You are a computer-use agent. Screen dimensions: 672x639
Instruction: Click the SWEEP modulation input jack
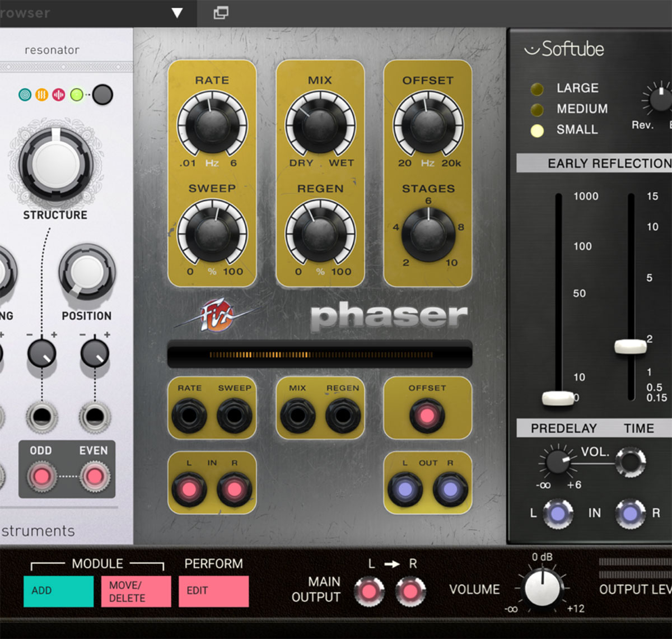pyautogui.click(x=235, y=416)
